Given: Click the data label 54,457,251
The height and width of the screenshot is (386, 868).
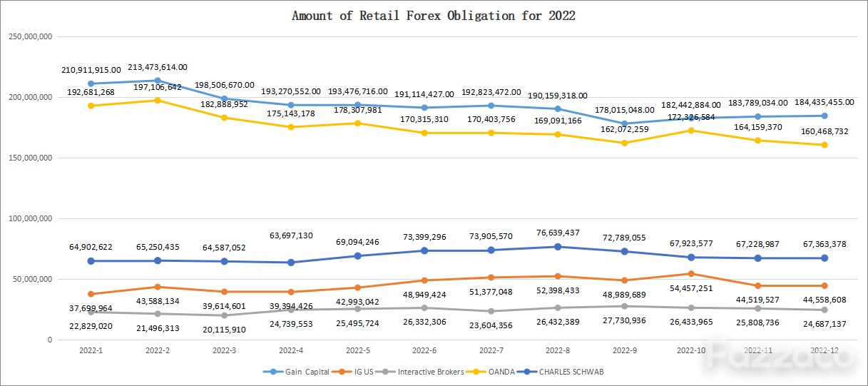Looking at the screenshot, I should point(691,288).
